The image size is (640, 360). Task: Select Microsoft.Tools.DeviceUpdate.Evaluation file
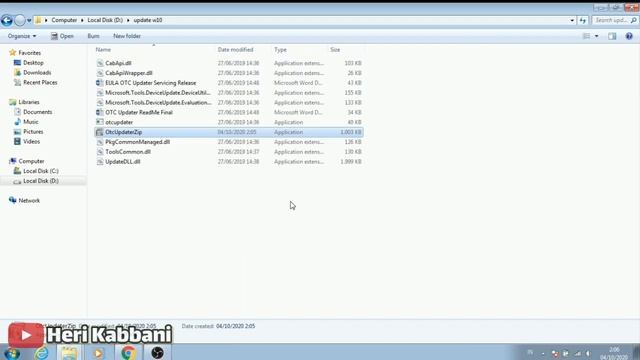(158, 102)
